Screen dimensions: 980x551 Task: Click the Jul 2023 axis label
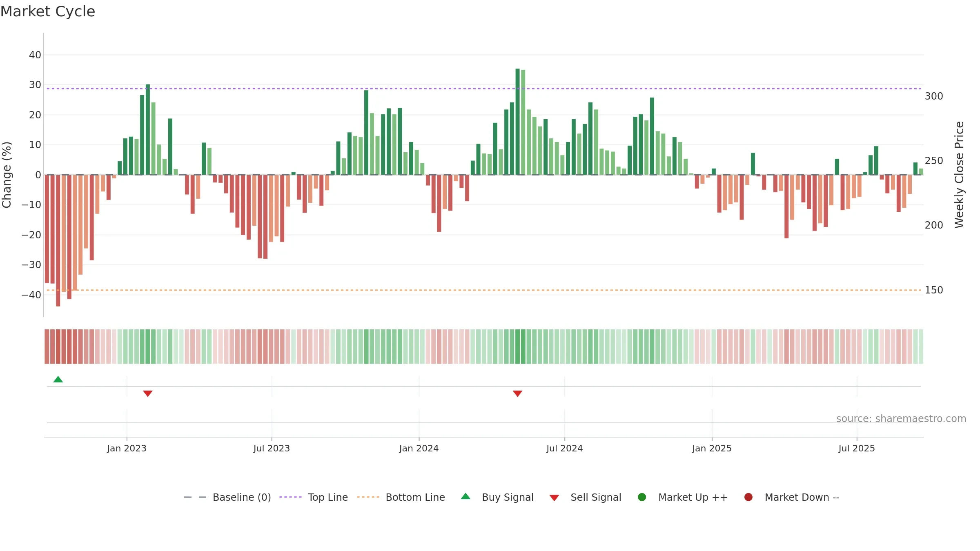(x=272, y=448)
